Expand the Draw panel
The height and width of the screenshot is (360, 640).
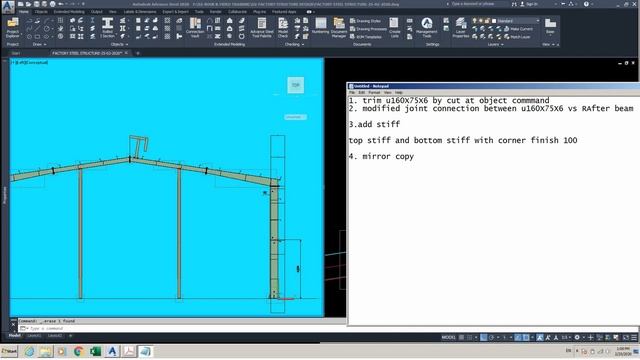pos(39,44)
